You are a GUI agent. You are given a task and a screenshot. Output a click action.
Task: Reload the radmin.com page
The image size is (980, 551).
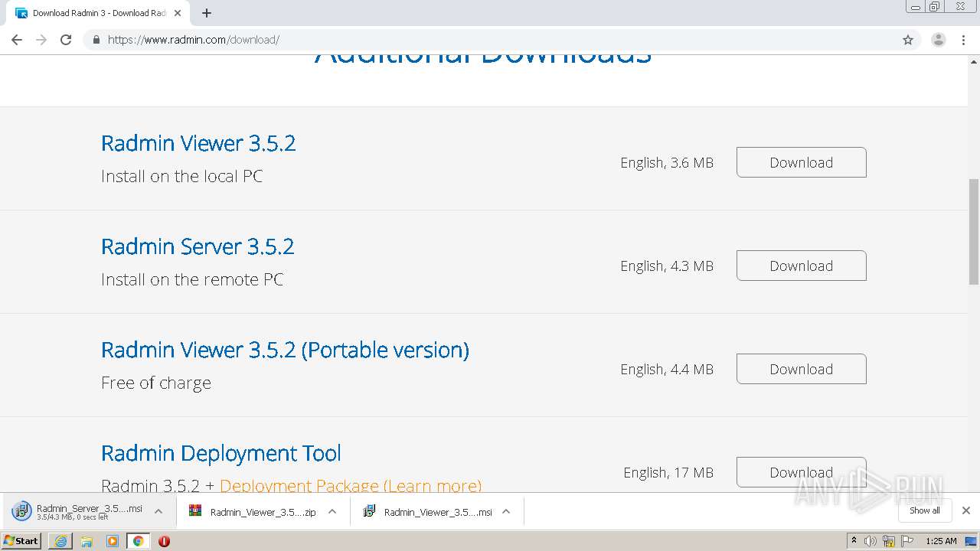66,40
